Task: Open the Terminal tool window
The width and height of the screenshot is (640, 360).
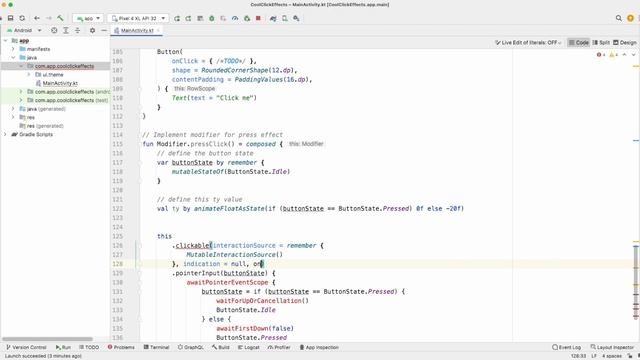Action: click(x=156, y=347)
